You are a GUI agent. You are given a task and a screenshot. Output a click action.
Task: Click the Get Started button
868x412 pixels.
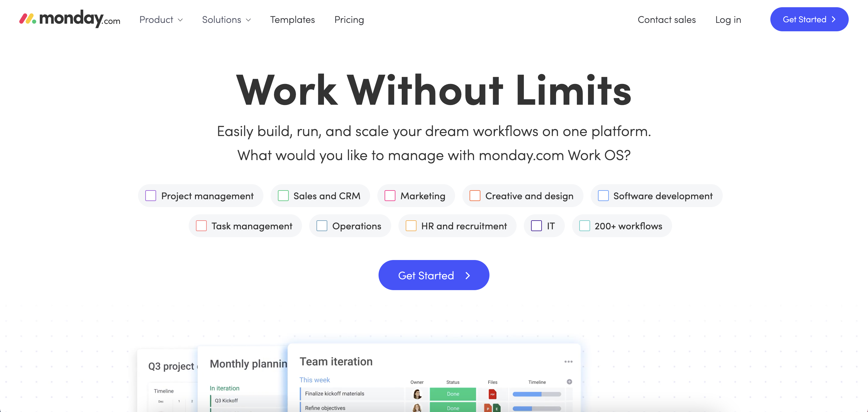434,275
